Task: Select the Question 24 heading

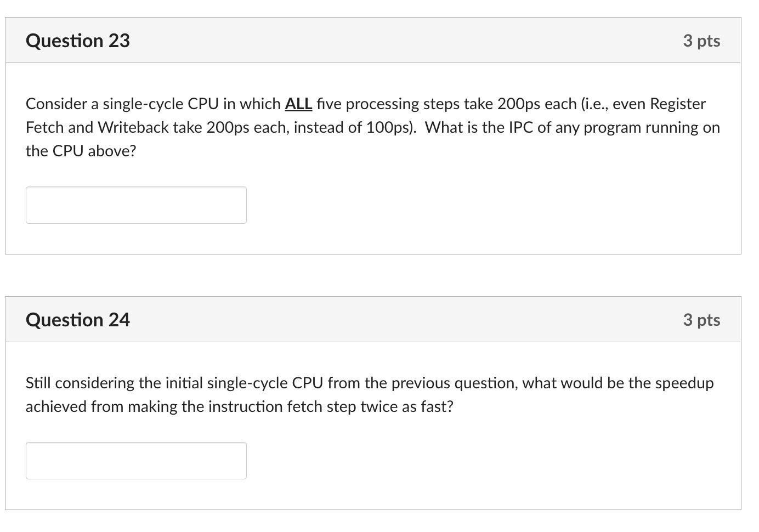Action: pos(78,320)
